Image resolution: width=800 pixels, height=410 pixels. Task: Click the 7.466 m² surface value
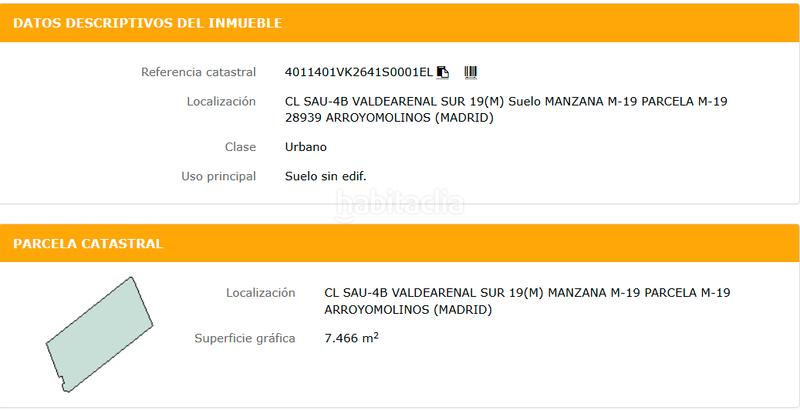pyautogui.click(x=352, y=338)
